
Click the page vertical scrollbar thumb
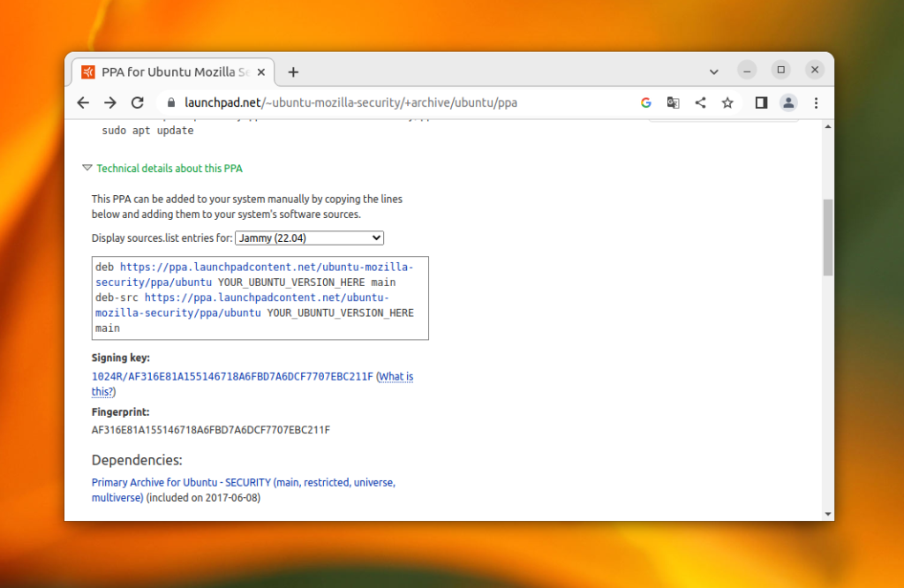828,237
